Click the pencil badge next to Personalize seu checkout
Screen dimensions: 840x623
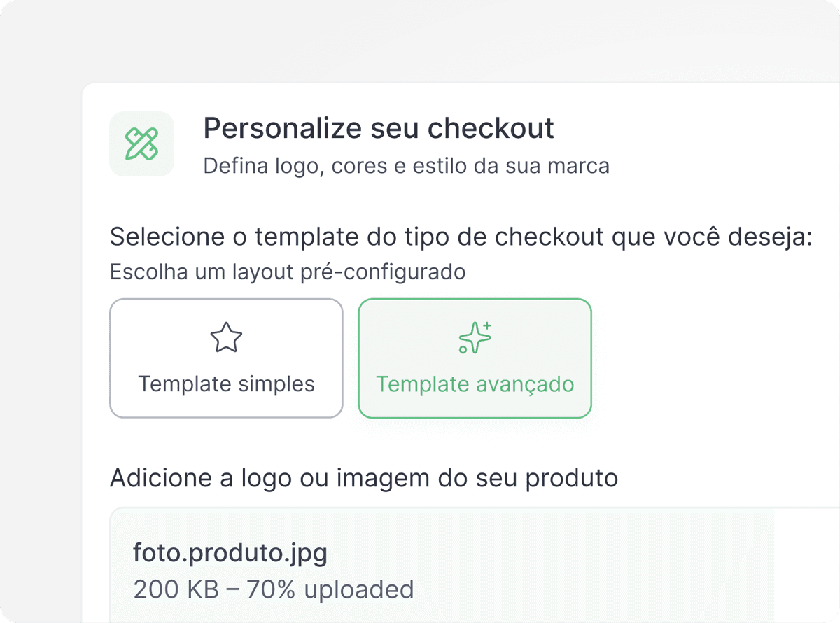click(x=141, y=143)
